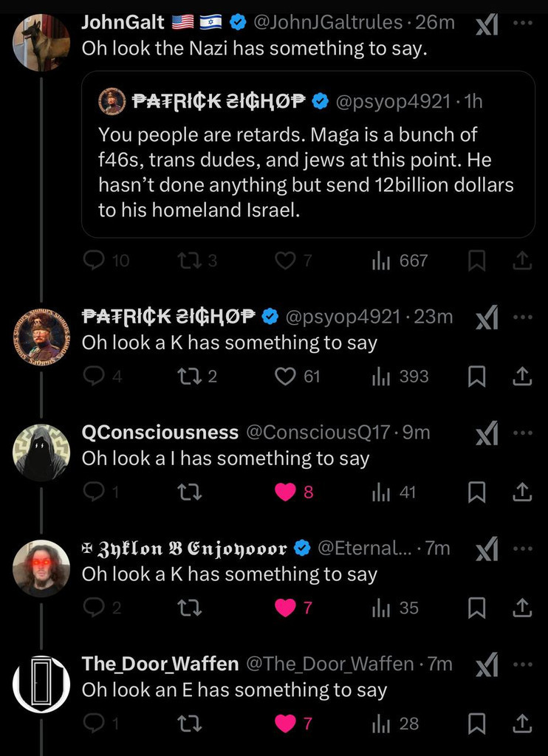The height and width of the screenshot is (756, 548).
Task: Open @JohnJGaltrules profile handle
Action: [x=329, y=22]
